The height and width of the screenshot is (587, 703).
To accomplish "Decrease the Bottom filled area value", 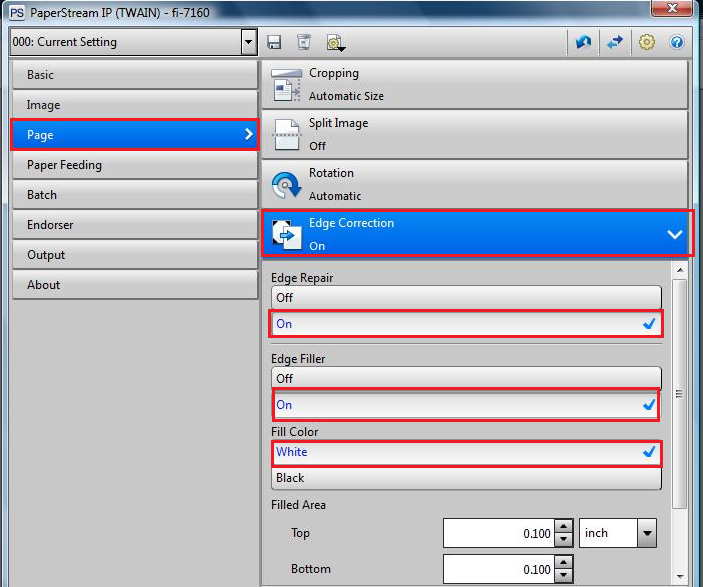I will (x=564, y=576).
